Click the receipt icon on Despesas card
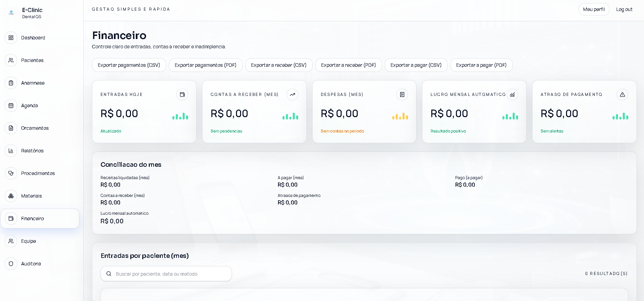This screenshot has width=644, height=301. (x=402, y=95)
